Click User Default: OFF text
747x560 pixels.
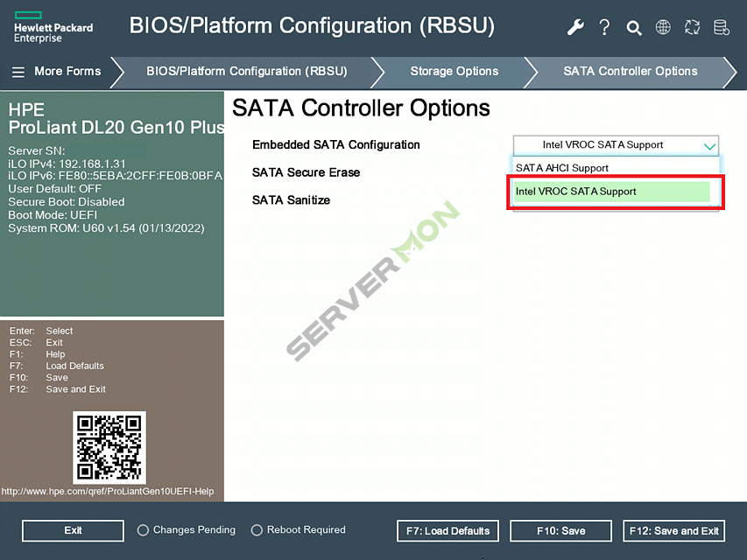click(55, 189)
